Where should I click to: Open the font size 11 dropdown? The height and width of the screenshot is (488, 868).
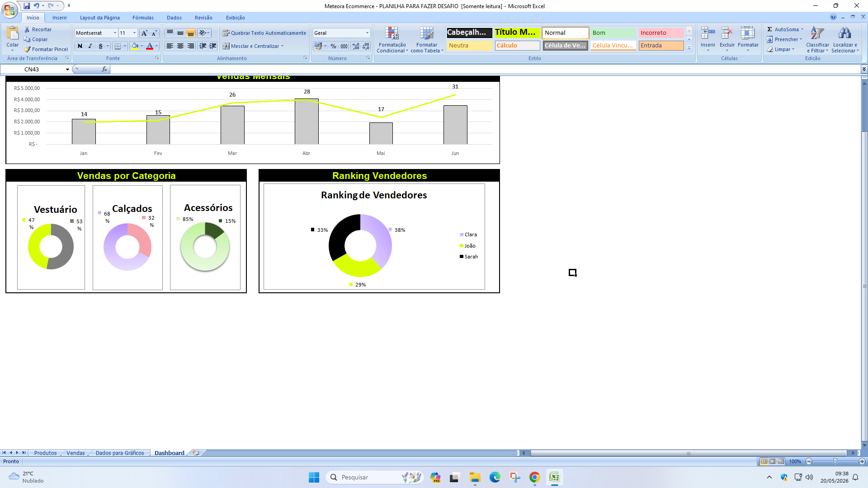(134, 33)
